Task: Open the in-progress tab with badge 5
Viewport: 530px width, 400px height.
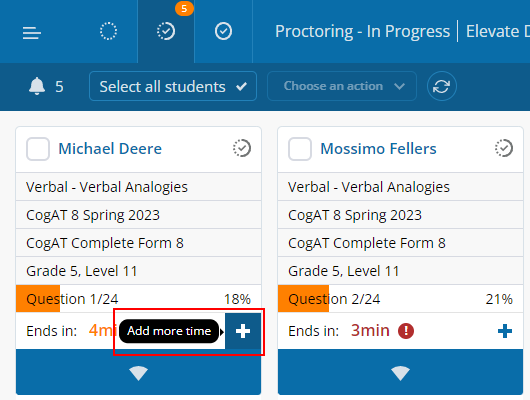Action: coord(166,31)
